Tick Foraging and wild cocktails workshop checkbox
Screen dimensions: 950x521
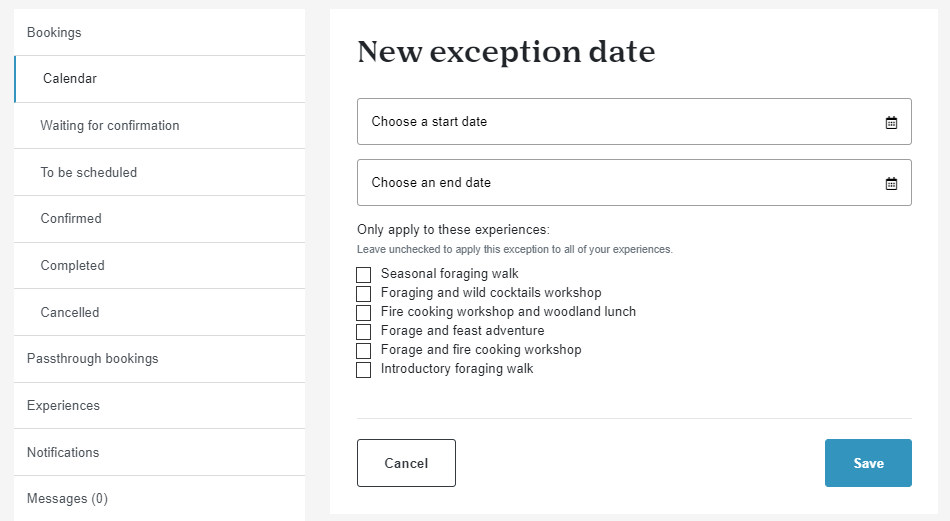pos(364,294)
